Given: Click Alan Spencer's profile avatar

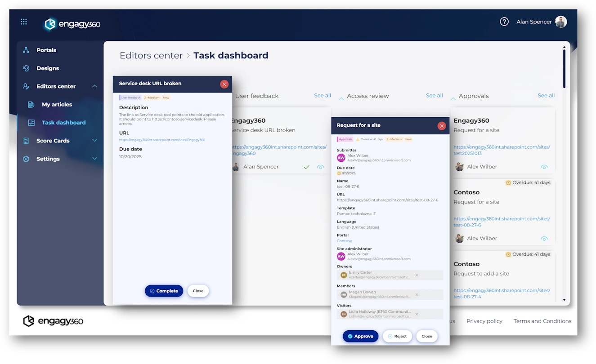Looking at the screenshot, I should point(560,22).
